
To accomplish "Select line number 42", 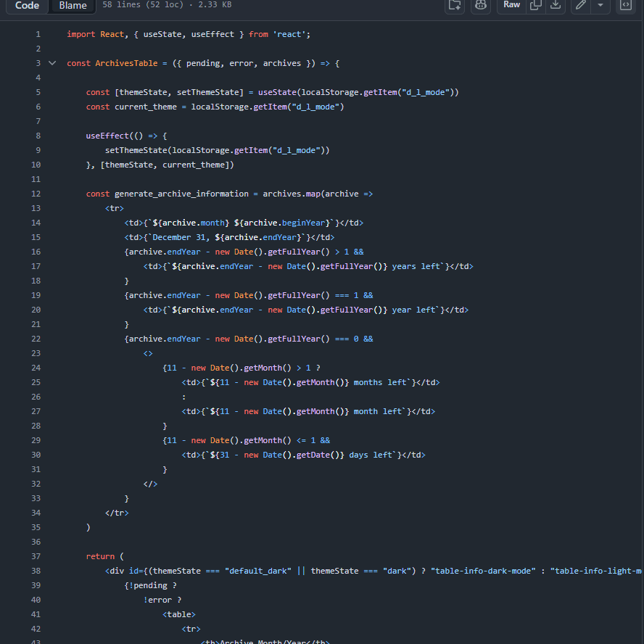I will click(36, 629).
